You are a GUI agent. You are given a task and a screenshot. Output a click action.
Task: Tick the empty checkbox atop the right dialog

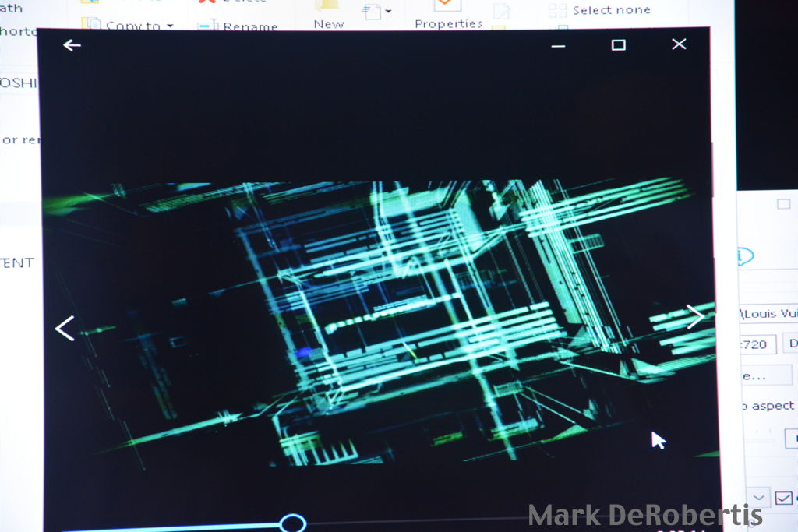pos(783,204)
